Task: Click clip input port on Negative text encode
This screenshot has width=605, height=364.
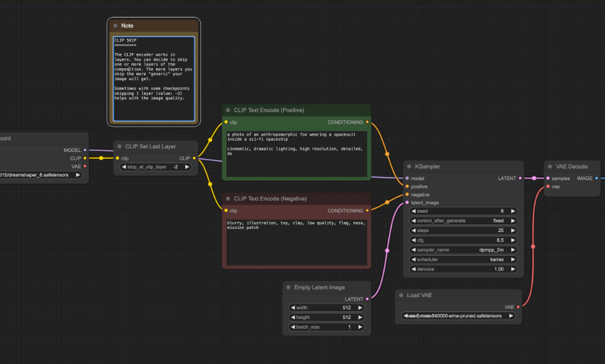Action: pyautogui.click(x=226, y=211)
